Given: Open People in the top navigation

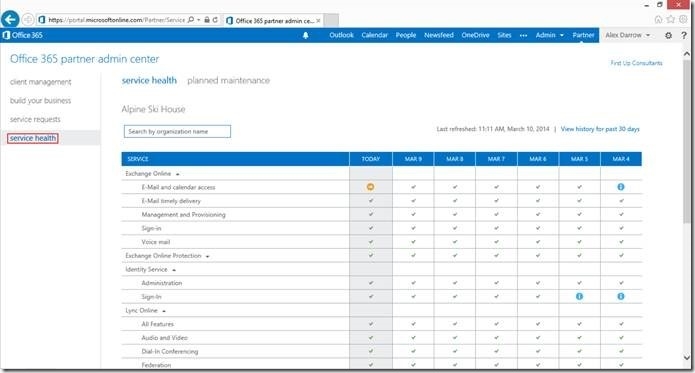Looking at the screenshot, I should (406, 35).
